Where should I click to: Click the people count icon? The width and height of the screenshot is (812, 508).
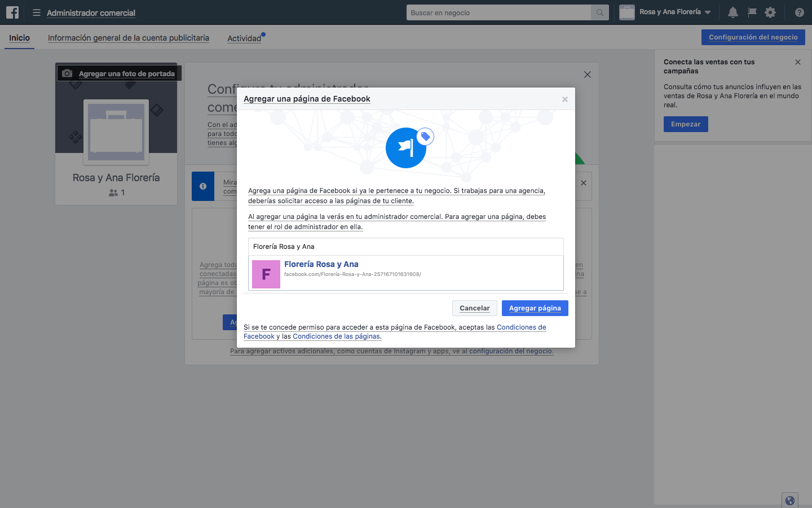(113, 192)
